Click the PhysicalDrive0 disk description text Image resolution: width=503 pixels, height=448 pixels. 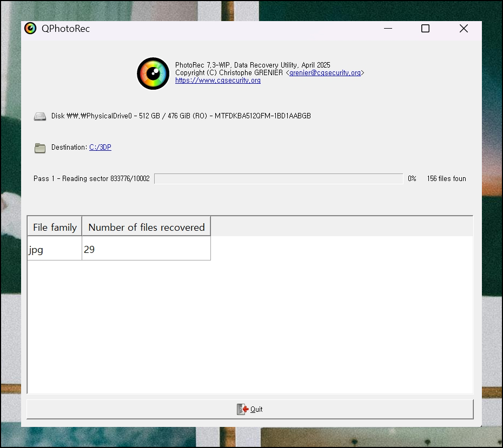(x=181, y=116)
